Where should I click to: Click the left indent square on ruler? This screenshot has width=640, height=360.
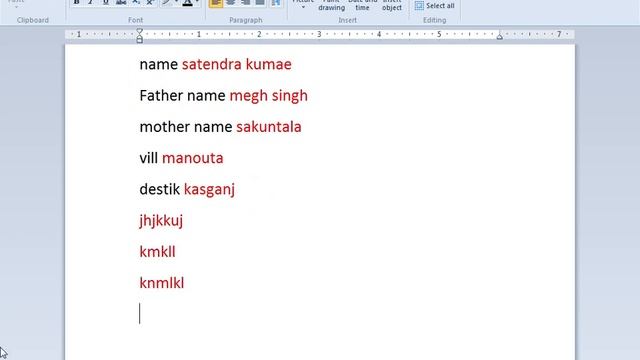140,40
